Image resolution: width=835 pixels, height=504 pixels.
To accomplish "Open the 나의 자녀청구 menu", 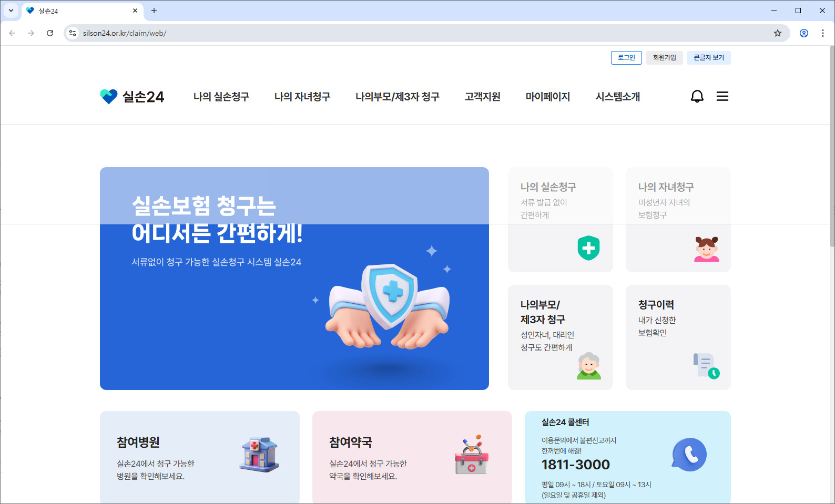I will [302, 97].
